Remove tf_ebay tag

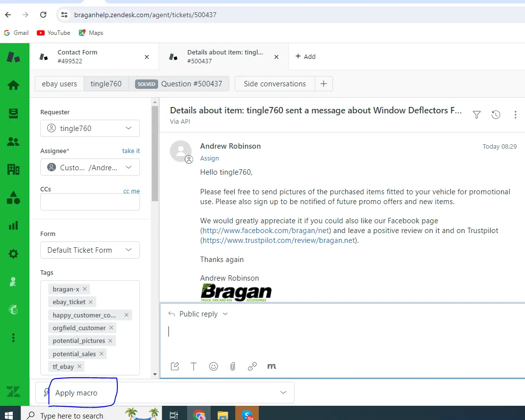pos(80,367)
